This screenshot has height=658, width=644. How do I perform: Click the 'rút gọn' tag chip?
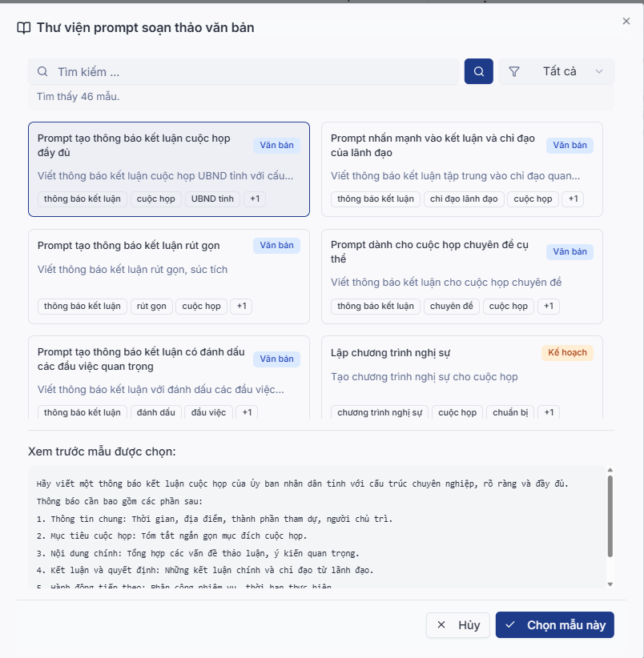(x=151, y=306)
